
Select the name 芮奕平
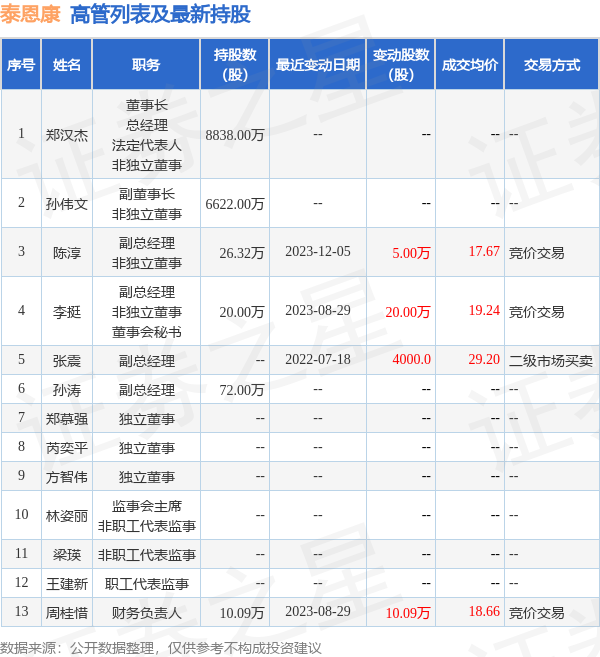click(x=67, y=448)
